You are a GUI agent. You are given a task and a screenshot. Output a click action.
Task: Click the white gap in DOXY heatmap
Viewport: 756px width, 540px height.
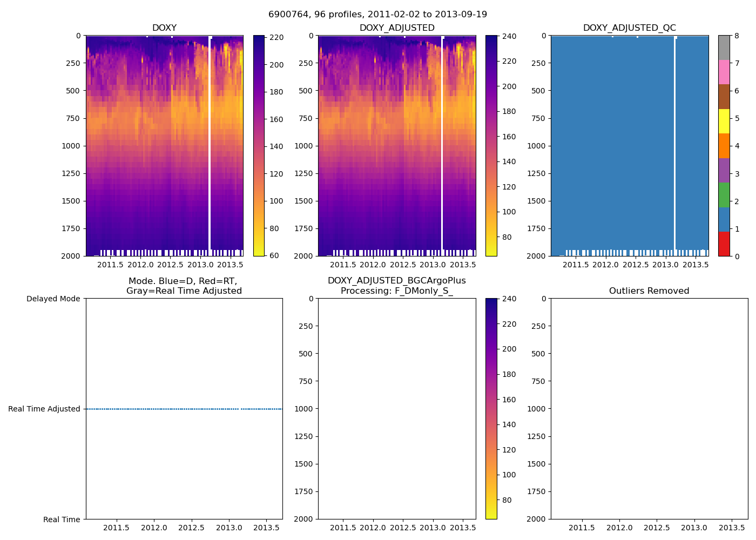tap(210, 146)
